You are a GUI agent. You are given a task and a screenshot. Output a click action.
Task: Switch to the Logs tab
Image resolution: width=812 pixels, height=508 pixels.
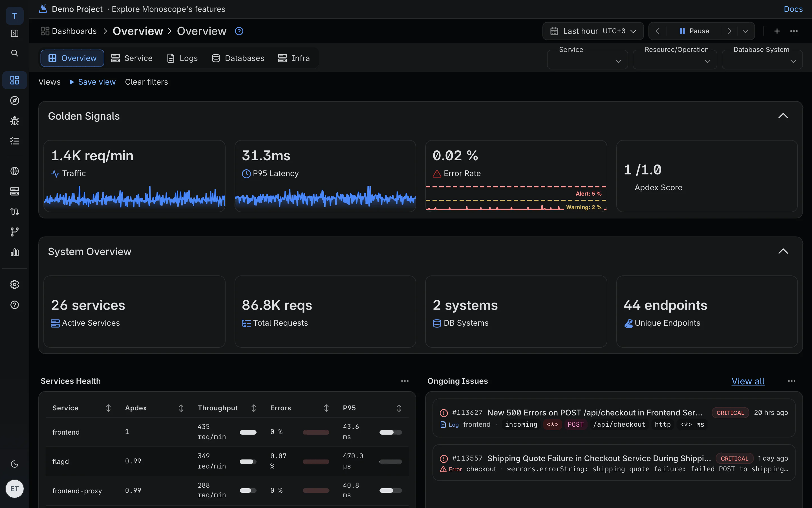(182, 58)
